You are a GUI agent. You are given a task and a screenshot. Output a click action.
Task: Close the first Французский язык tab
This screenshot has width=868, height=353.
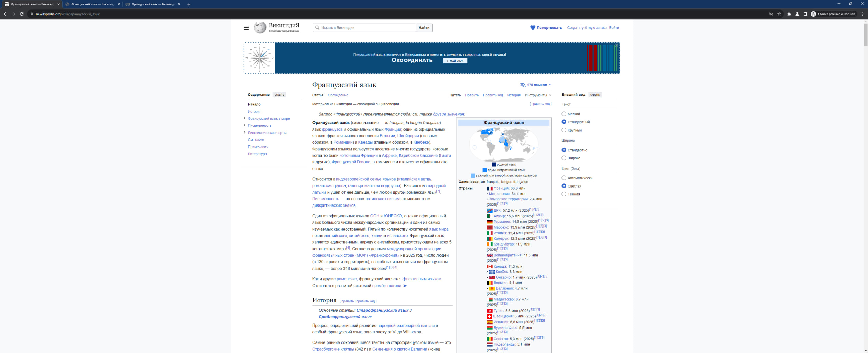pyautogui.click(x=58, y=4)
